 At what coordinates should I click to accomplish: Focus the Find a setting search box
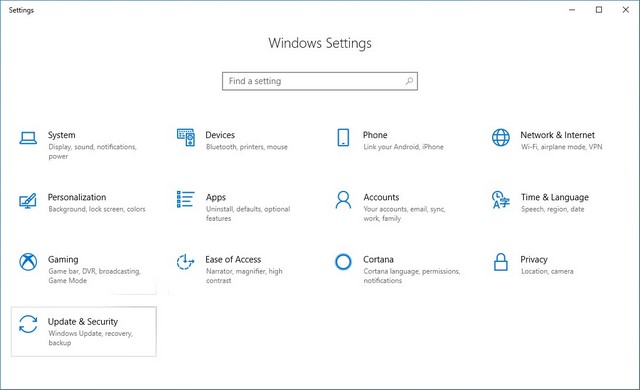pyautogui.click(x=320, y=81)
